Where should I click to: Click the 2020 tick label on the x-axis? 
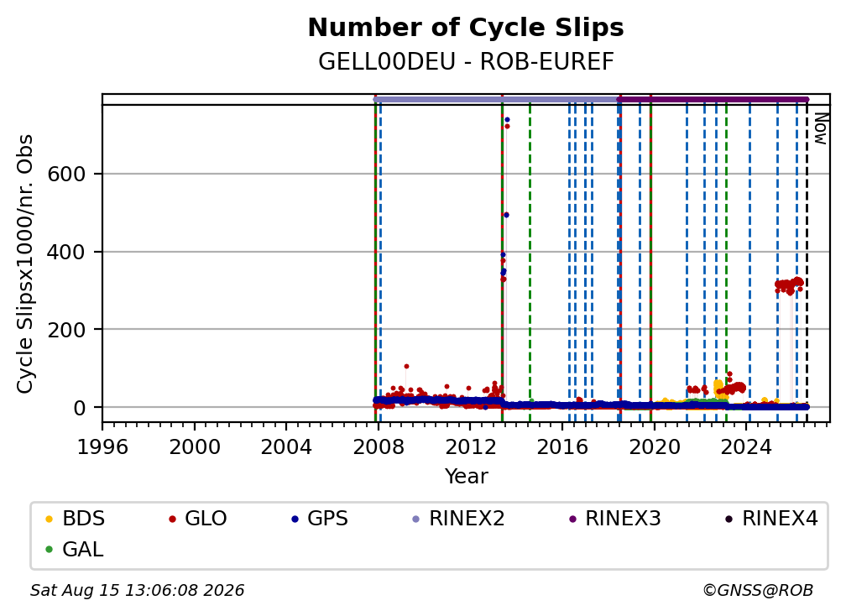click(x=654, y=447)
